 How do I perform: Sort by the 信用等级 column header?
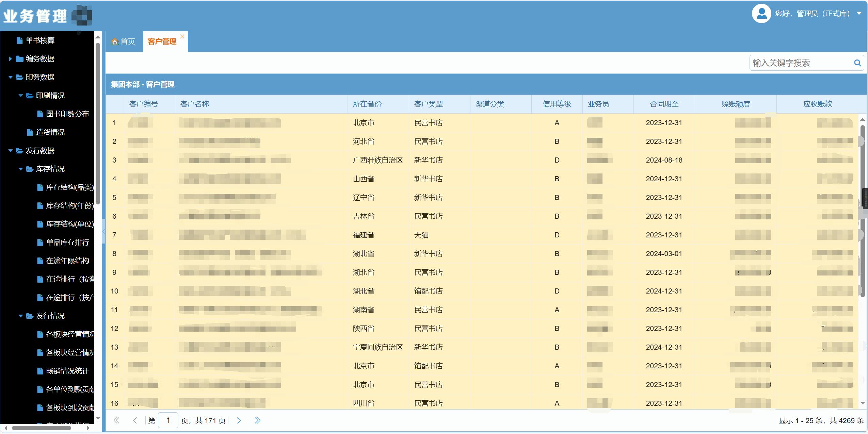[x=557, y=104]
